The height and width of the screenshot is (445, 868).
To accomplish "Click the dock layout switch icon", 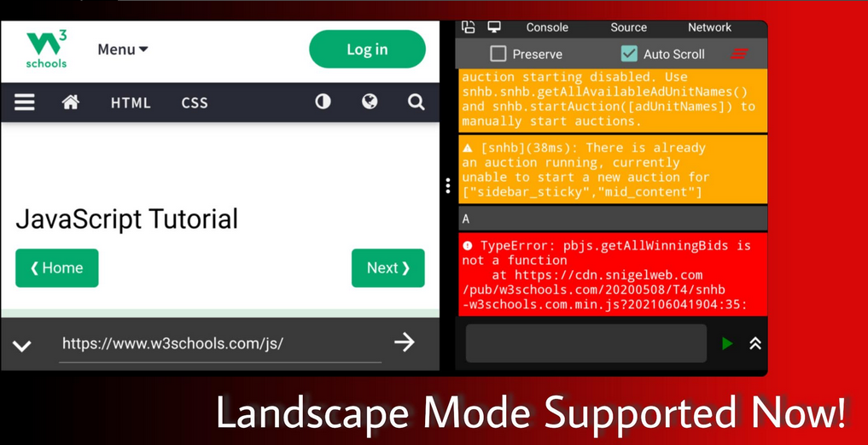I will pos(469,26).
